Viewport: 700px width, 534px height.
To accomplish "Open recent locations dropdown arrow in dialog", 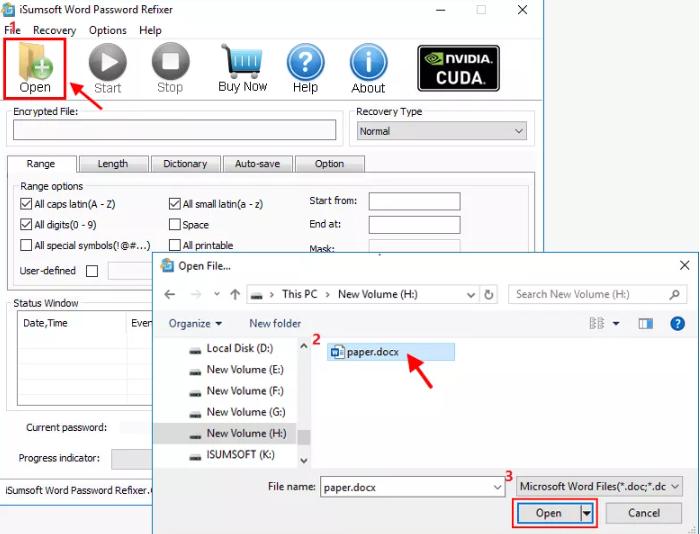I will pyautogui.click(x=217, y=294).
